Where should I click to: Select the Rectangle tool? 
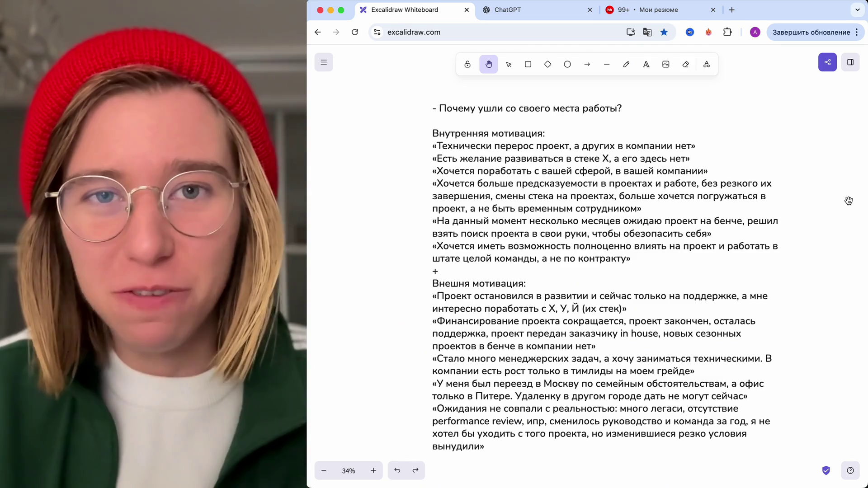click(x=528, y=64)
